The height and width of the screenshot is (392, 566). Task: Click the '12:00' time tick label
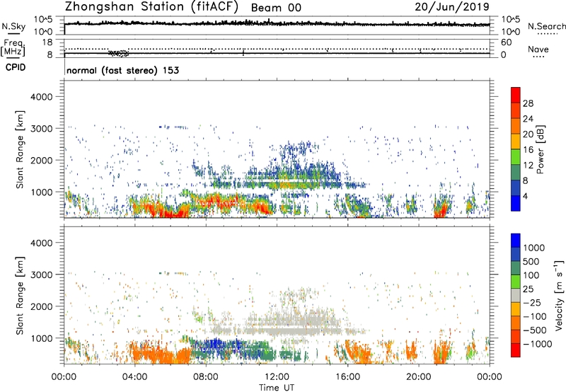click(x=277, y=377)
